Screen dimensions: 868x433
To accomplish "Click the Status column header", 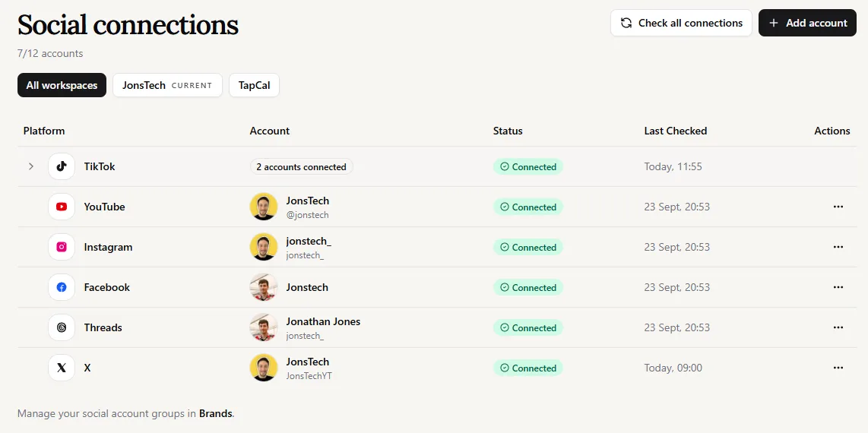I will click(508, 131).
